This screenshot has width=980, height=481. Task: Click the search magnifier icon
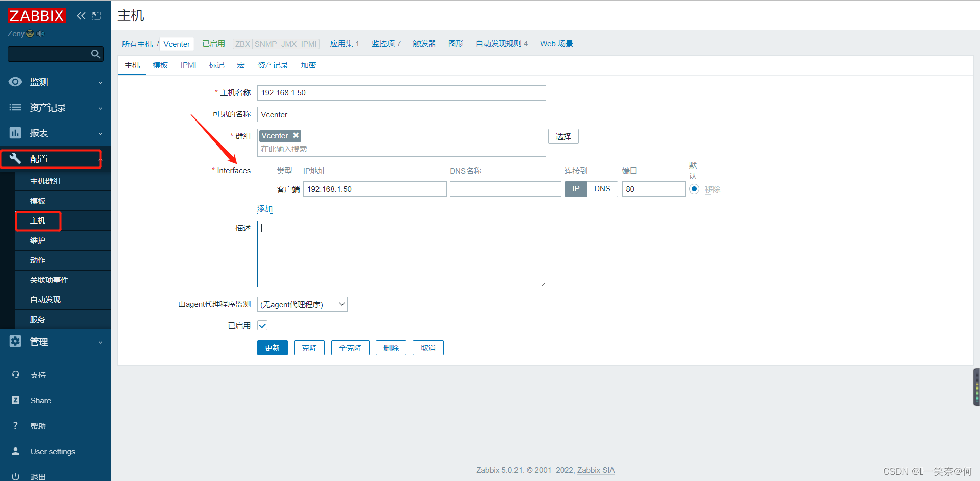tap(95, 54)
